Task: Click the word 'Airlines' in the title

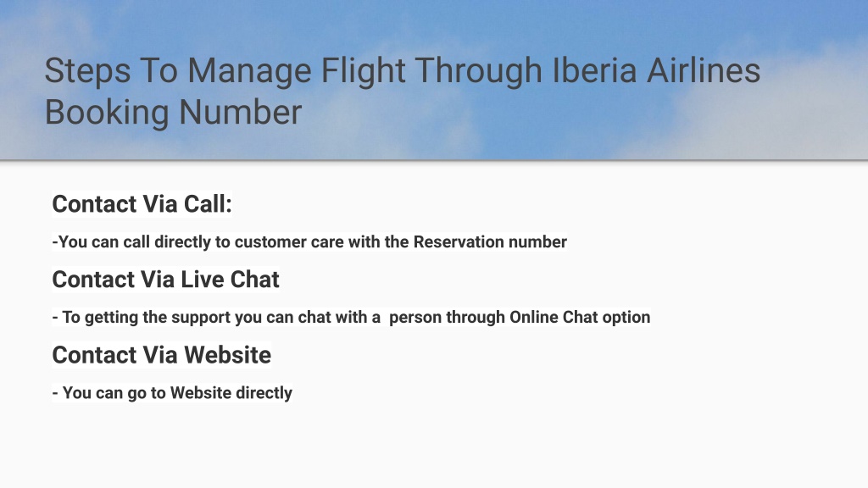Action: (704, 71)
